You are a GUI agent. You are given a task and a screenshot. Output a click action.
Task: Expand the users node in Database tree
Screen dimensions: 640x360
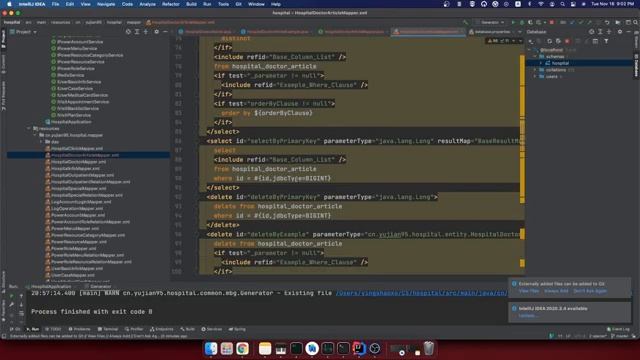coord(535,76)
